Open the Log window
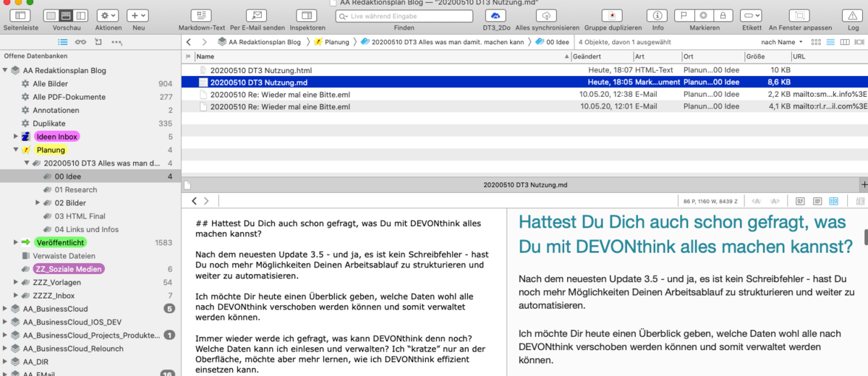The height and width of the screenshot is (376, 868). tap(853, 15)
